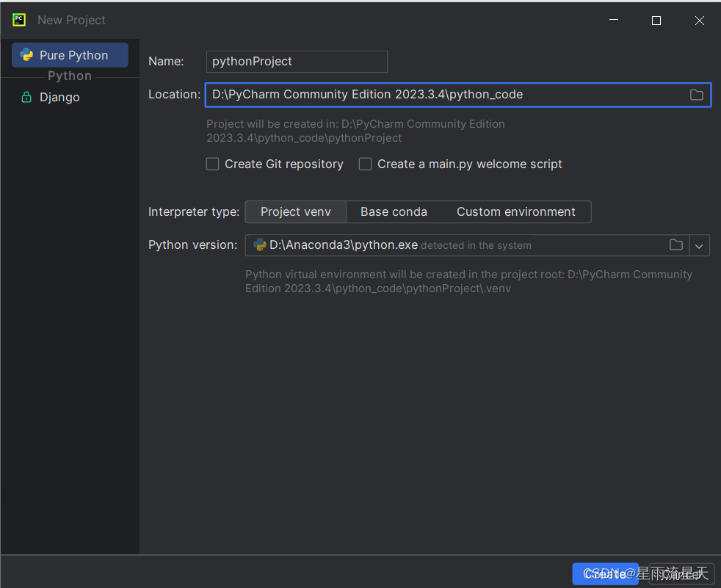This screenshot has width=721, height=588.
Task: Click the Cancel button
Action: pyautogui.click(x=681, y=574)
